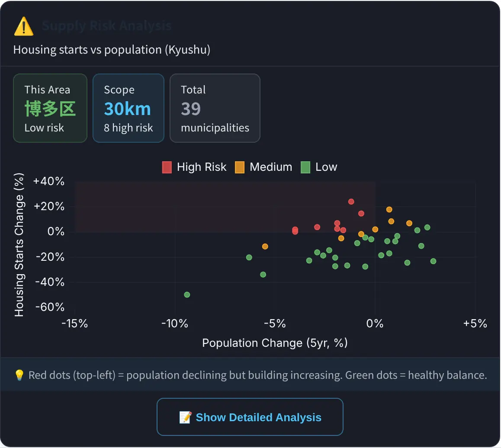The width and height of the screenshot is (501, 448).
Task: Click the 'Population Change (5yr, %)' axis label
Action: (275, 343)
